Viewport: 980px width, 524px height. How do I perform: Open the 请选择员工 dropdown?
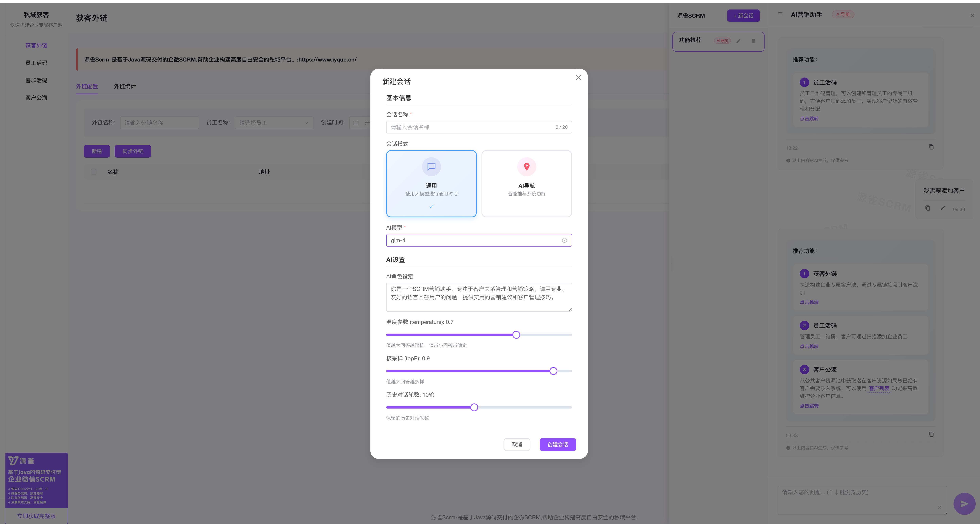coord(274,123)
